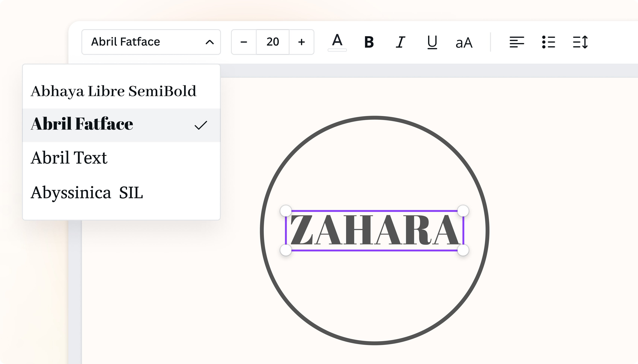Select the font size value field
The width and height of the screenshot is (638, 364).
pos(272,42)
